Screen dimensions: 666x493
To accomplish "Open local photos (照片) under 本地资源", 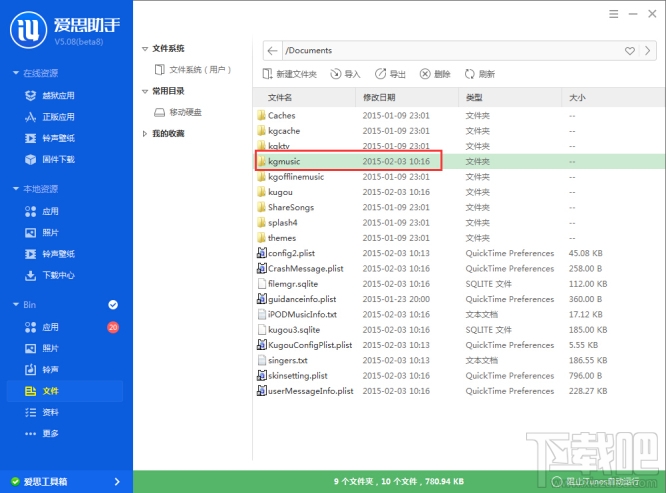I will coord(42,232).
